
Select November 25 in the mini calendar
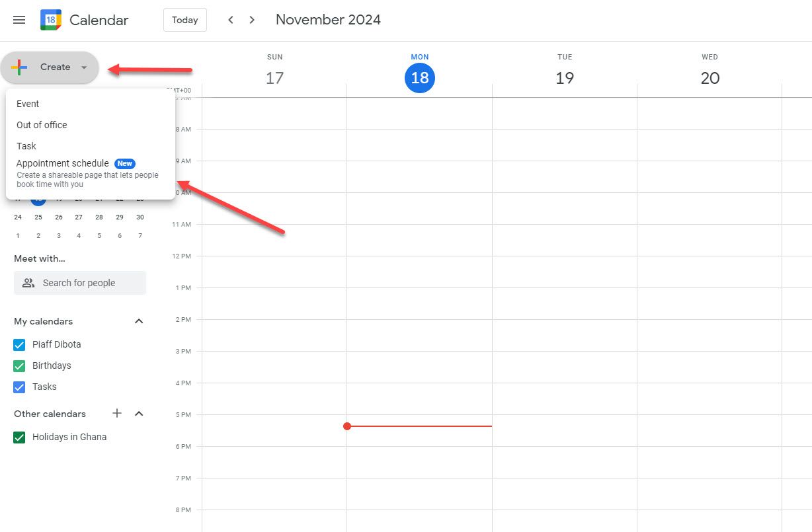38,217
